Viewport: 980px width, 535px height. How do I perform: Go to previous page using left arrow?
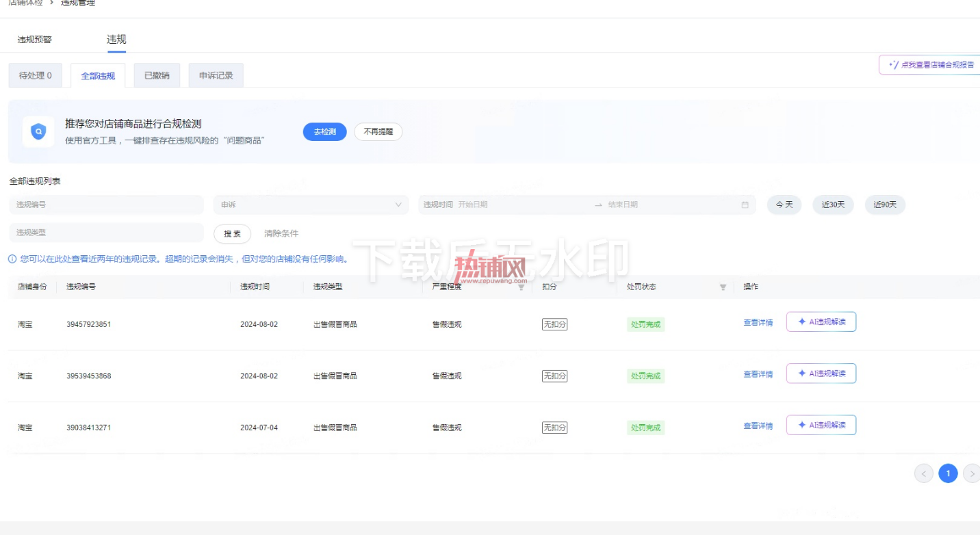924,473
